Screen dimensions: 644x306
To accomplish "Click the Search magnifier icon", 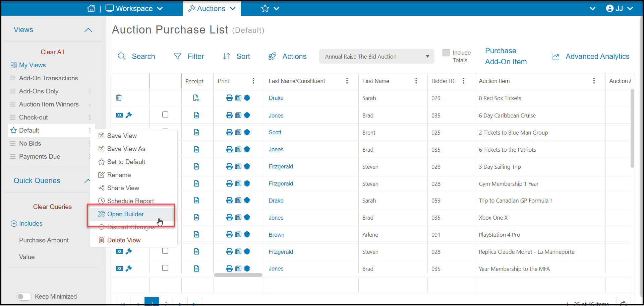I will [x=122, y=56].
